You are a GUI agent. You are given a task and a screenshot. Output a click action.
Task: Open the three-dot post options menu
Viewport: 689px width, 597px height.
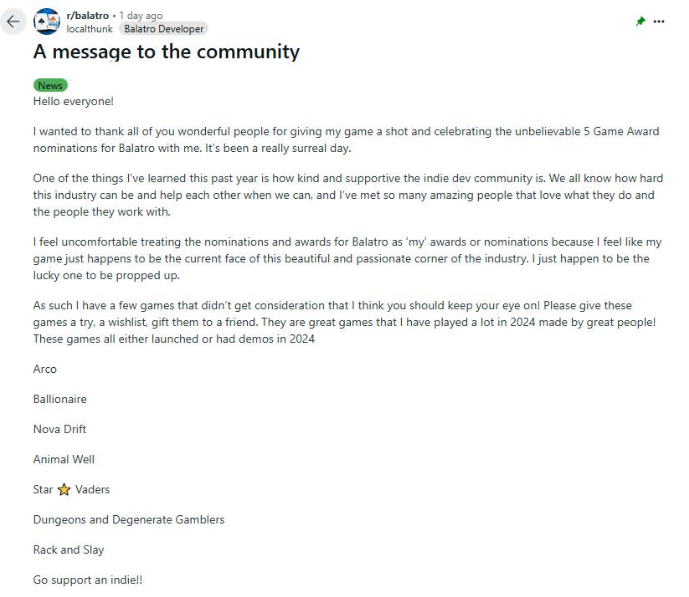coord(659,21)
